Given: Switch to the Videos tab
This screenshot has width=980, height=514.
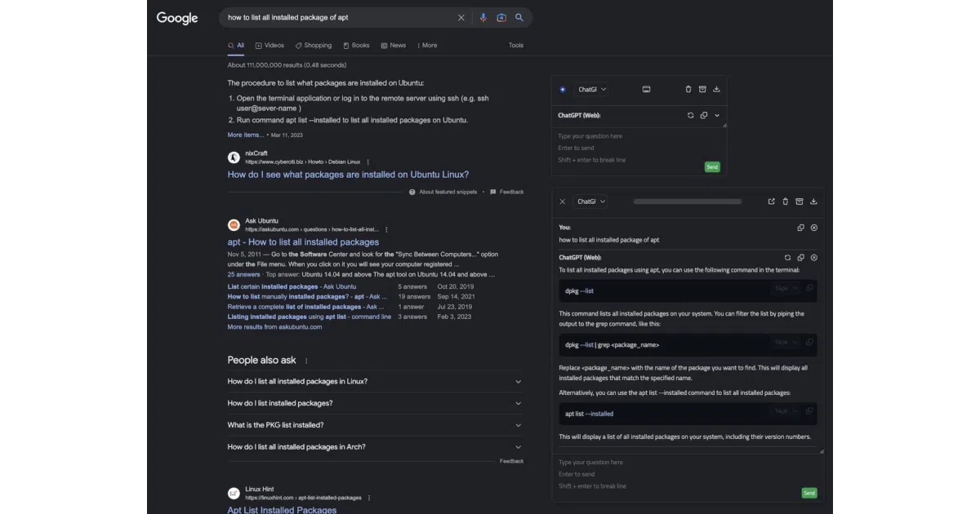Looking at the screenshot, I should [x=269, y=46].
